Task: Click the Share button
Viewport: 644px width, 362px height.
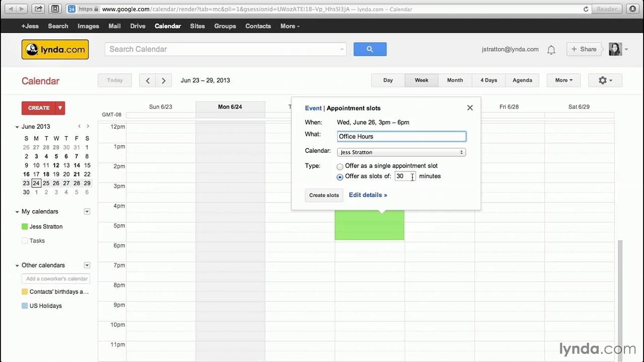Action: tap(584, 49)
